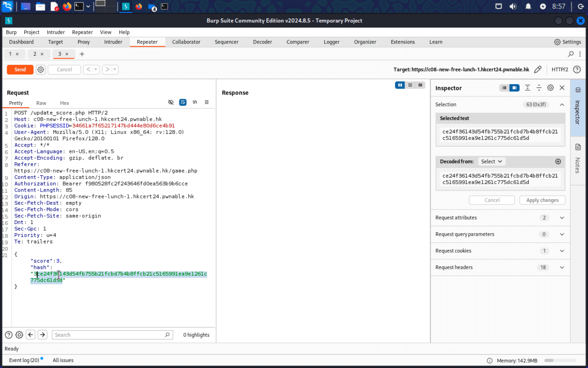Click the hide non-printable characters eye icon
The height and width of the screenshot is (368, 588).
(x=171, y=102)
